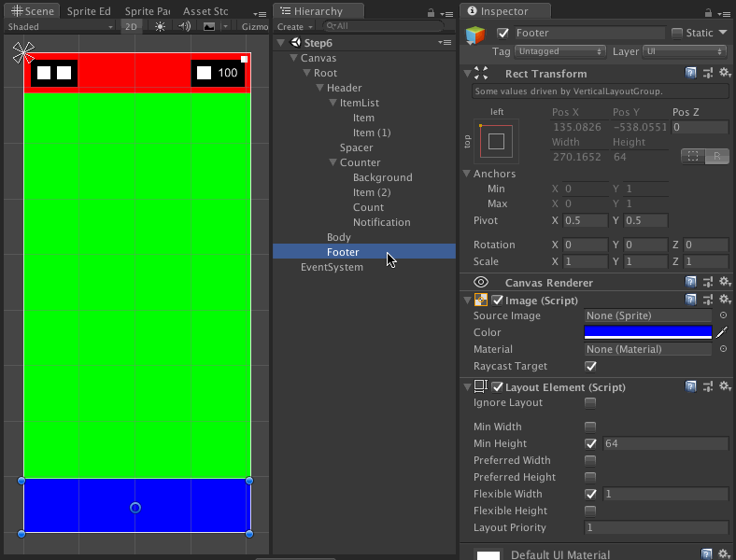The height and width of the screenshot is (560, 736).
Task: Toggle Footer object active checkbox
Action: pos(502,33)
